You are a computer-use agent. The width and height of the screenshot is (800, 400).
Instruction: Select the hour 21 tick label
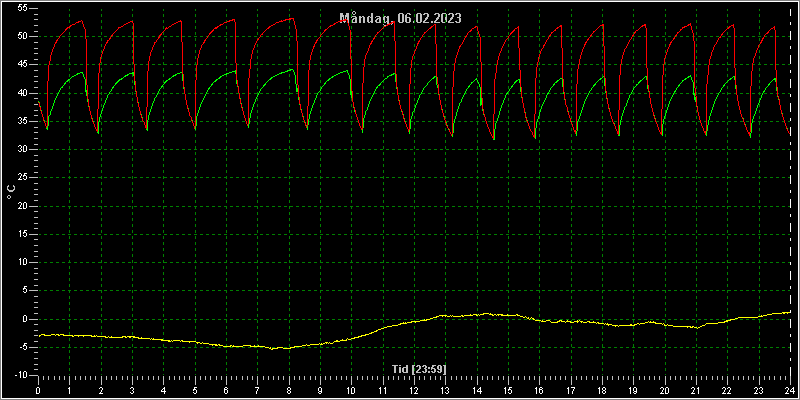[x=696, y=391]
